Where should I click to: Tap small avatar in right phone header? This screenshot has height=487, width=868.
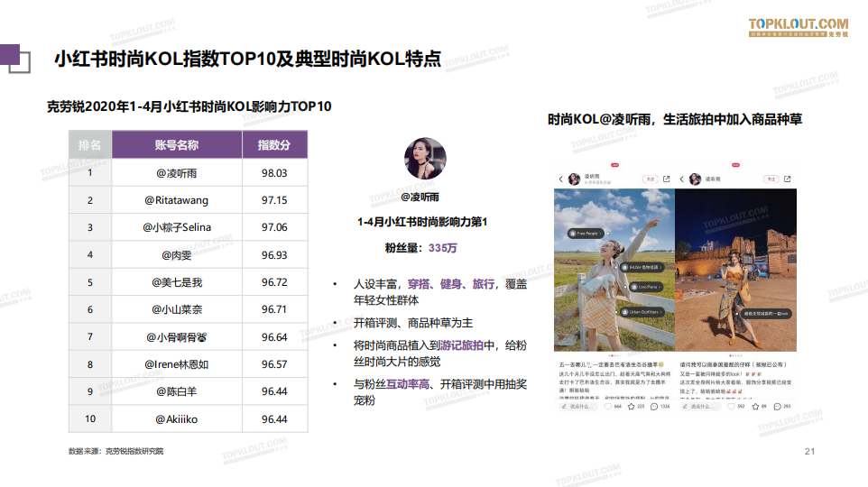pyautogui.click(x=696, y=179)
